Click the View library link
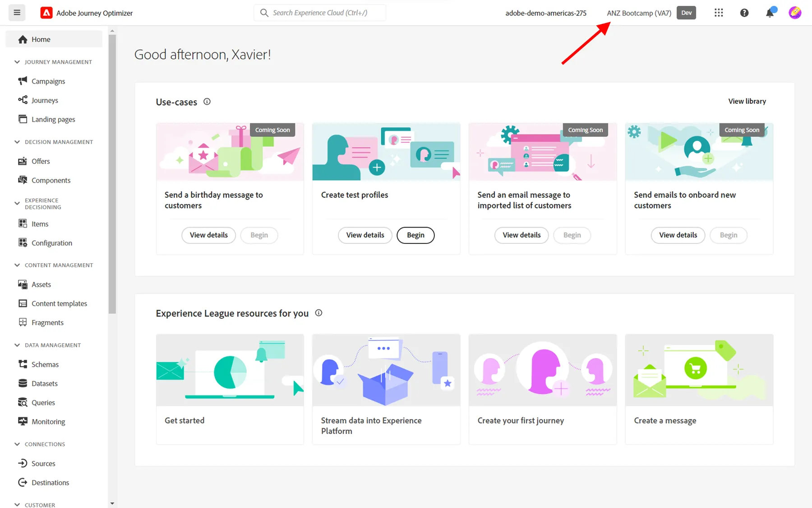812x508 pixels. [x=747, y=101]
